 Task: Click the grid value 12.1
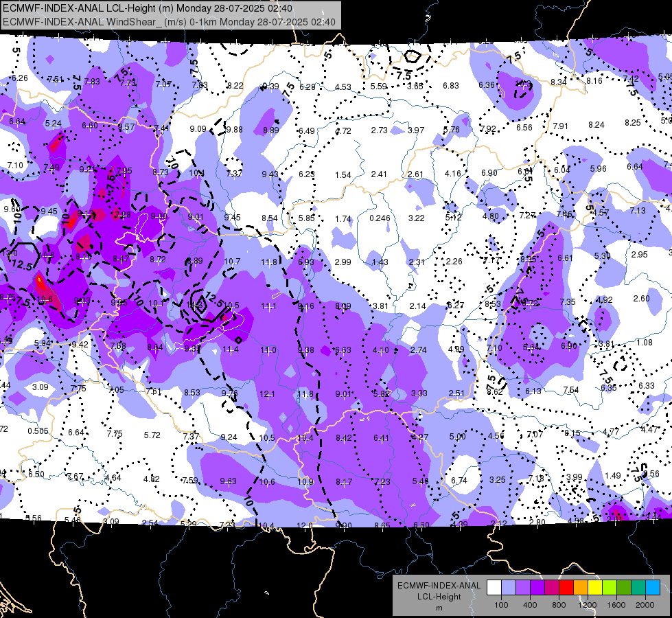point(267,393)
